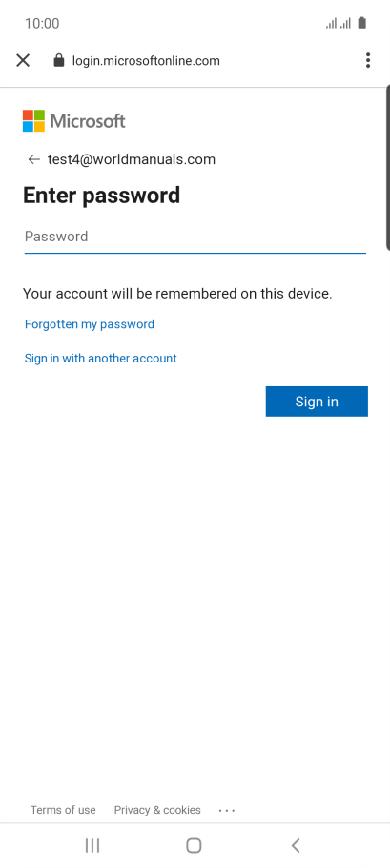
Task: Tap the signal strength icons
Action: [338, 23]
